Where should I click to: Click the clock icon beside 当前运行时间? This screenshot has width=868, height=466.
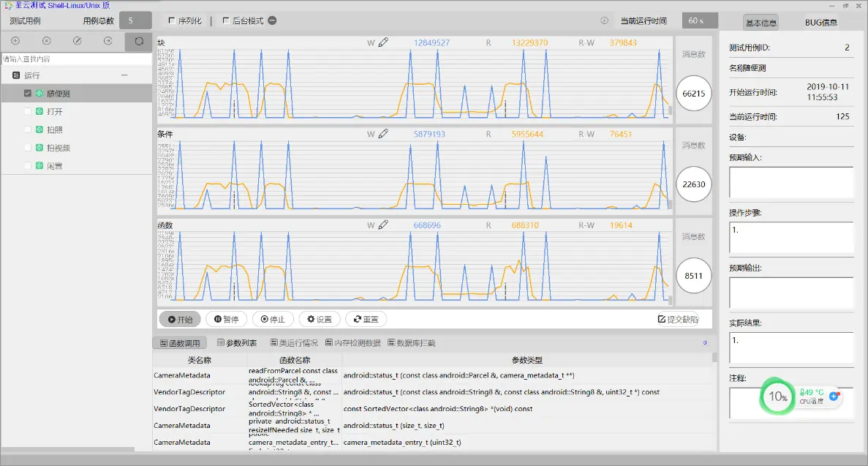tap(605, 20)
